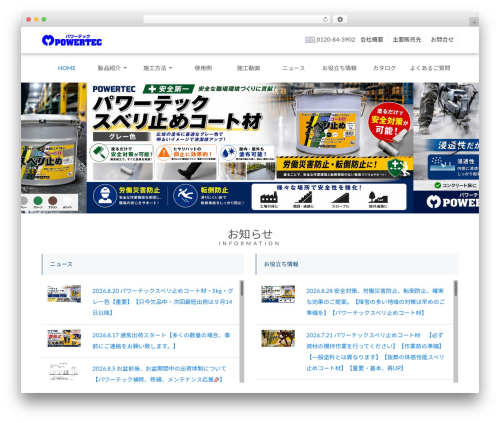
Task: Expand the 製品紹介 dropdown menu
Action: [112, 68]
